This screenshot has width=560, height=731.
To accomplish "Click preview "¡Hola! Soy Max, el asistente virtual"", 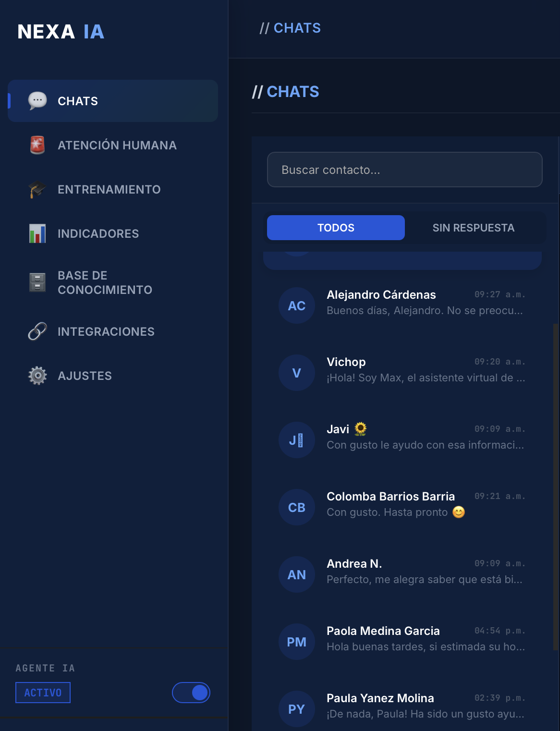I will (x=426, y=378).
